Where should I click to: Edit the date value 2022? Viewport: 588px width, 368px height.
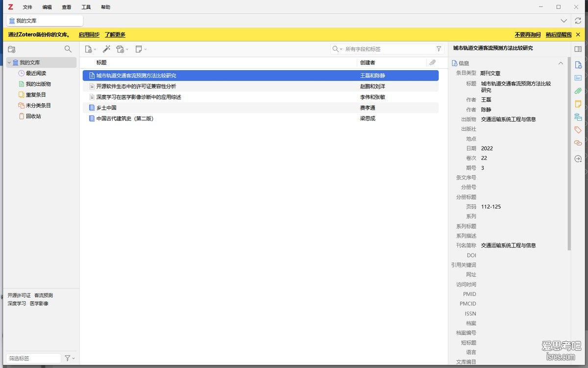click(487, 148)
